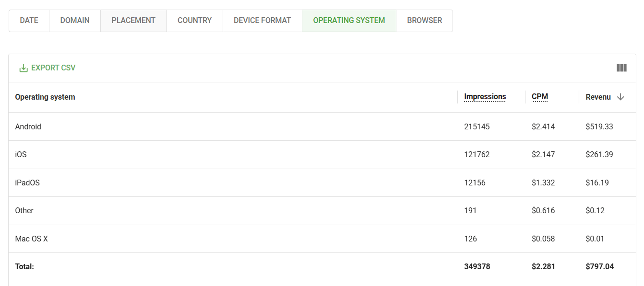
Task: Click Android revenue value $519.33
Action: [600, 127]
